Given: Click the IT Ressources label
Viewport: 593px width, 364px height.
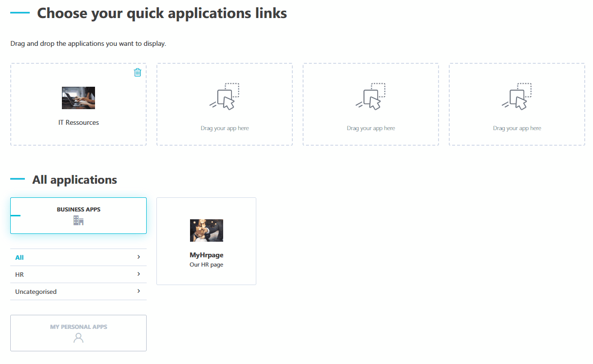Looking at the screenshot, I should (78, 122).
